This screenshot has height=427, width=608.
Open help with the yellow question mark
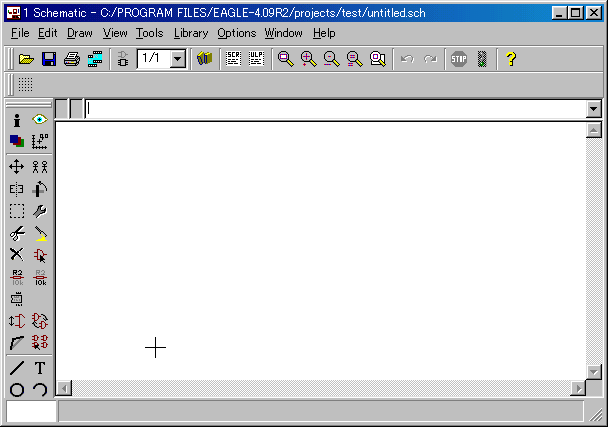point(511,59)
